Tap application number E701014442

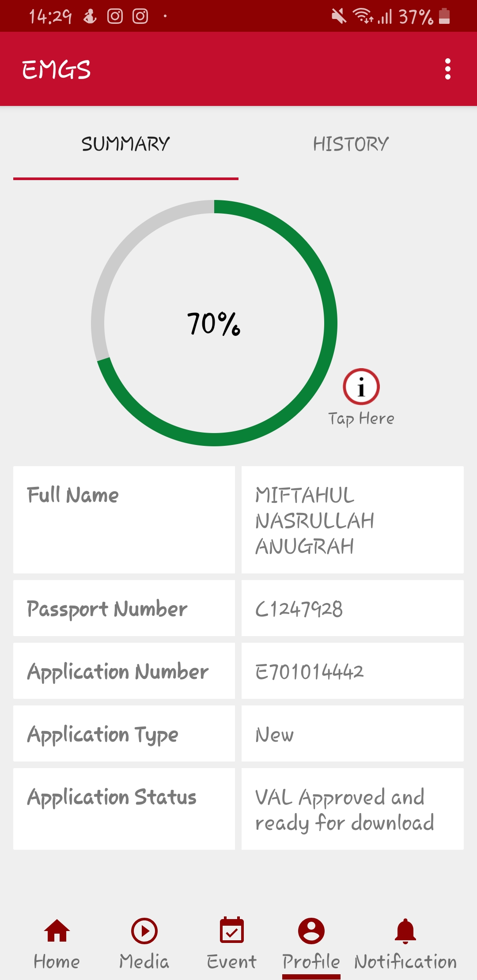tap(309, 672)
